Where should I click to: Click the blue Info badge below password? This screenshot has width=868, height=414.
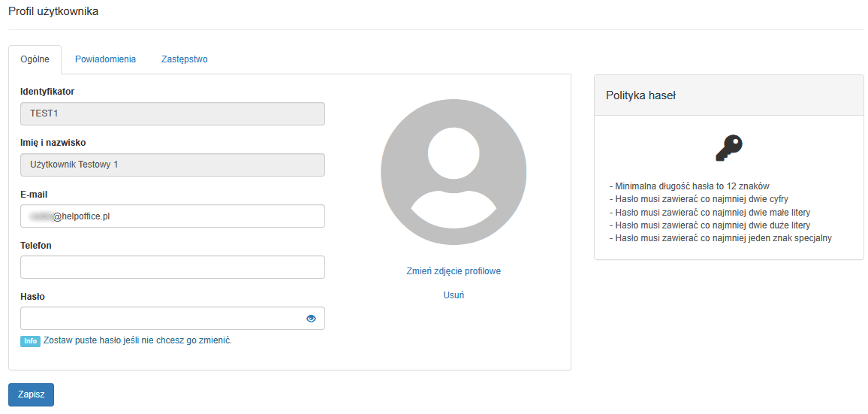[30, 341]
